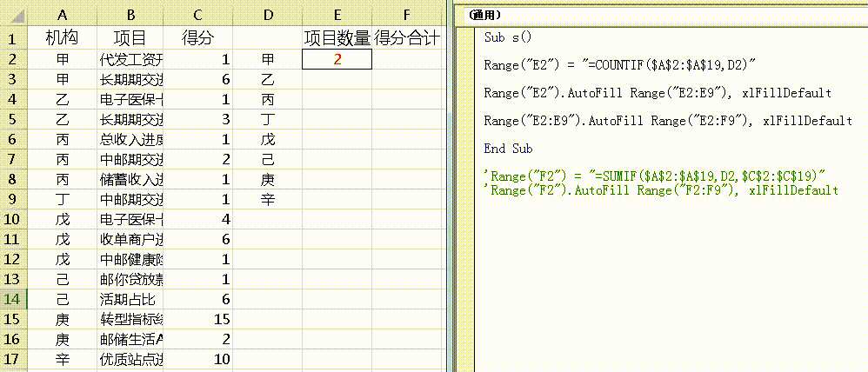Screen dimensions: 868x372
Task: Select cell D7 containing 己
Action: click(x=268, y=159)
